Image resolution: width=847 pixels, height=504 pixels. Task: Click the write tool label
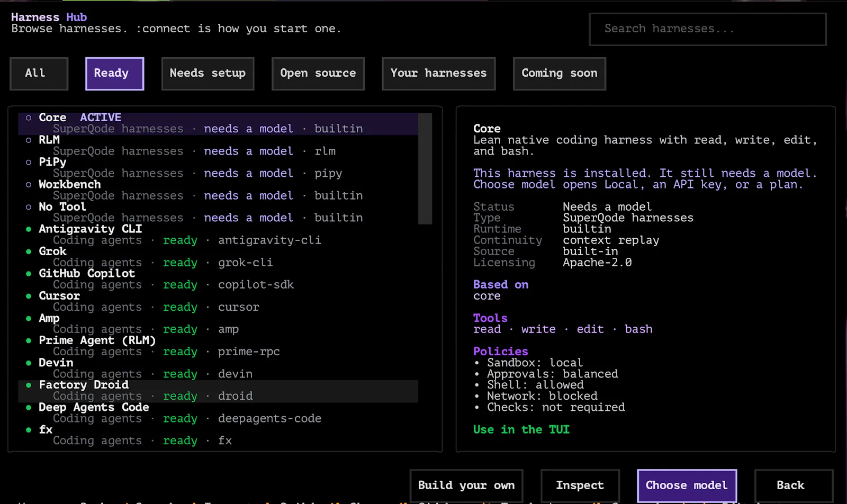click(538, 329)
